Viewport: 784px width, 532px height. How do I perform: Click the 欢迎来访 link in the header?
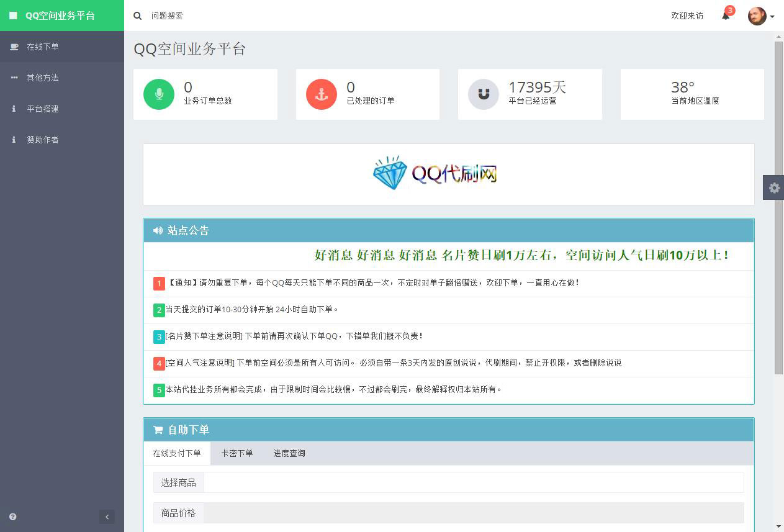pyautogui.click(x=687, y=17)
